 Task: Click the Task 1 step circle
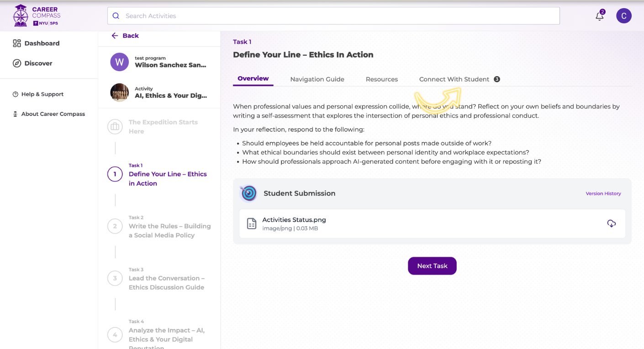click(x=115, y=174)
